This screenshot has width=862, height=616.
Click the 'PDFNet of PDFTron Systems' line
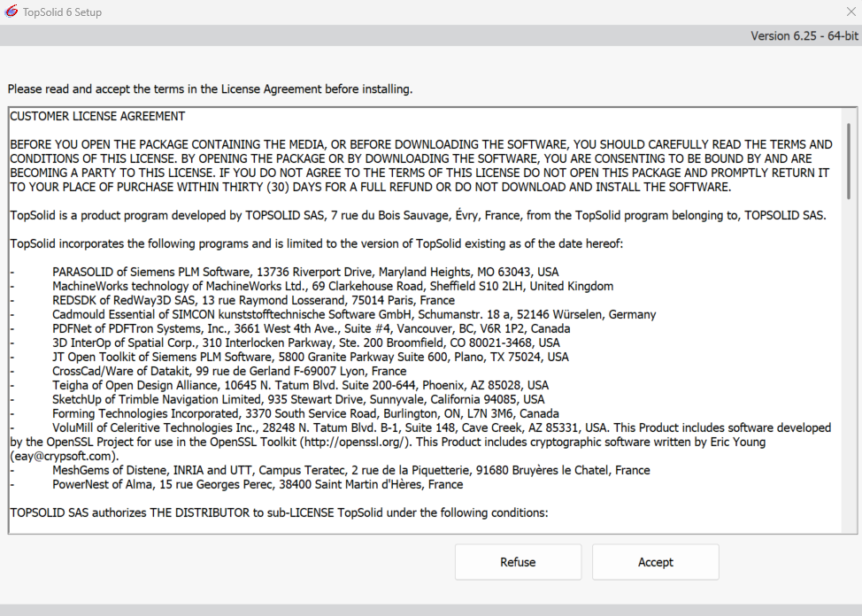point(312,329)
